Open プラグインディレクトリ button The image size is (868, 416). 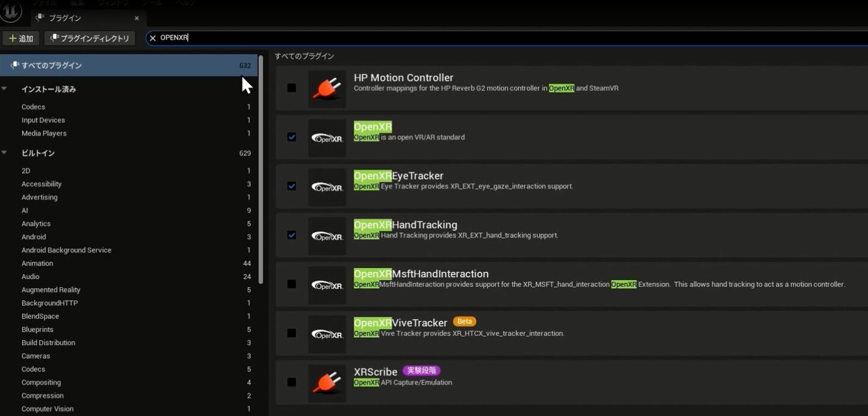(x=90, y=38)
